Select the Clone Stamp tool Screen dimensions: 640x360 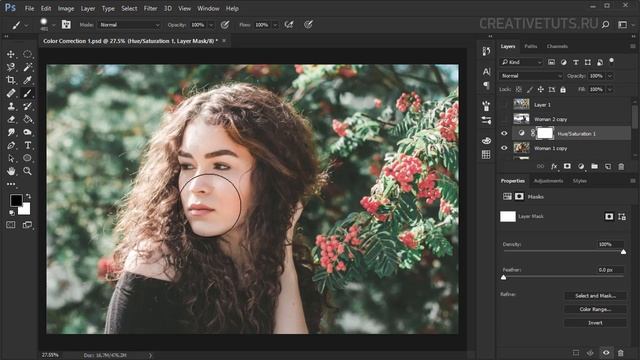(x=11, y=106)
